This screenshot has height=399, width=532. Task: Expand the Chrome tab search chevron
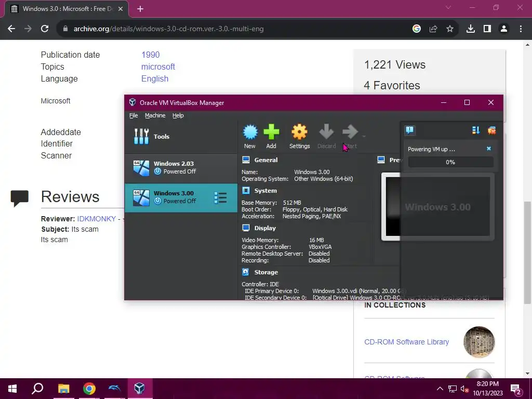[448, 7]
